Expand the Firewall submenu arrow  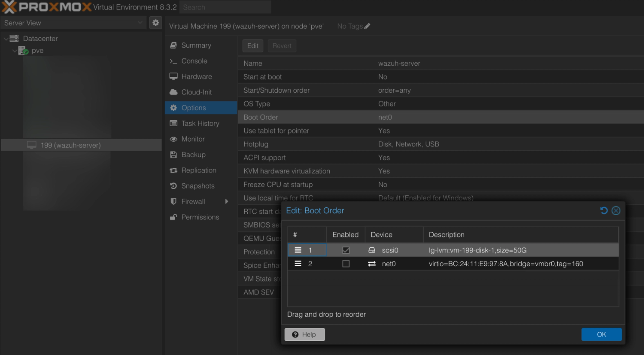pos(227,201)
